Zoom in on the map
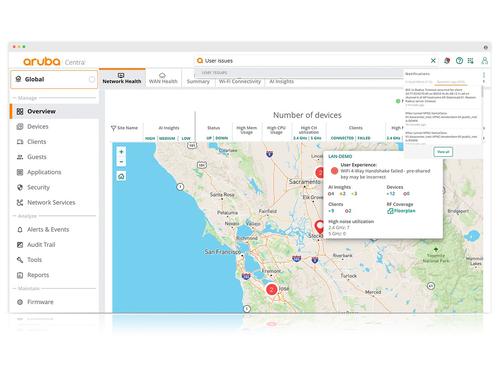This screenshot has width=500, height=390. (x=121, y=152)
